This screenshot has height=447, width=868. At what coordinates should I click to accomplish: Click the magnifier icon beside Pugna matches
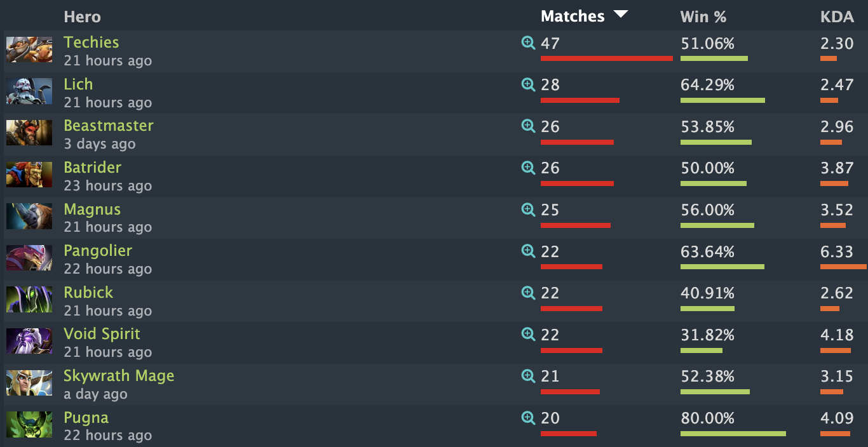pos(528,418)
